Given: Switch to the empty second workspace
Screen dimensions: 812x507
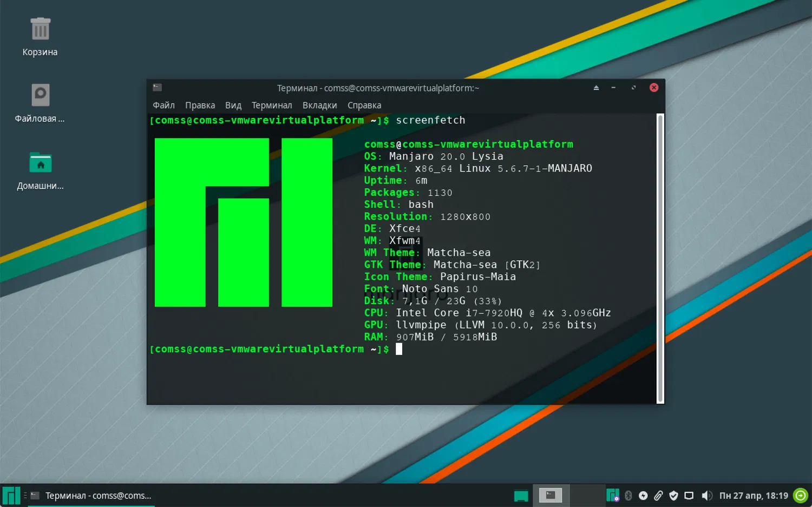Looking at the screenshot, I should tap(587, 496).
